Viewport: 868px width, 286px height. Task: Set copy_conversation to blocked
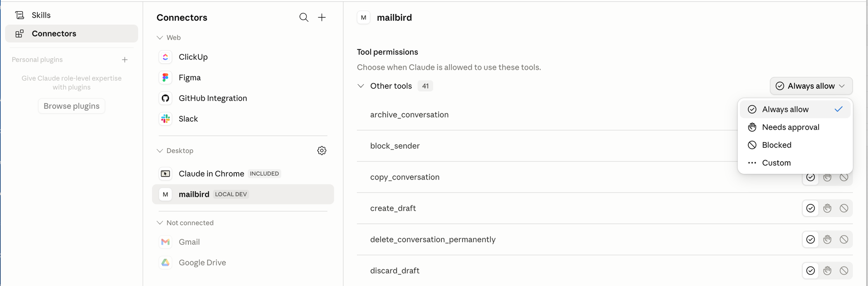point(844,177)
